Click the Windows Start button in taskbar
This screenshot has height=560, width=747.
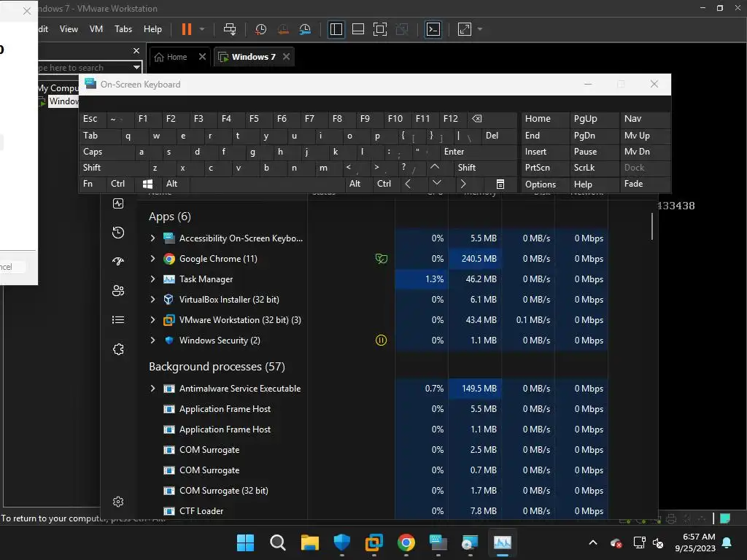coord(245,542)
